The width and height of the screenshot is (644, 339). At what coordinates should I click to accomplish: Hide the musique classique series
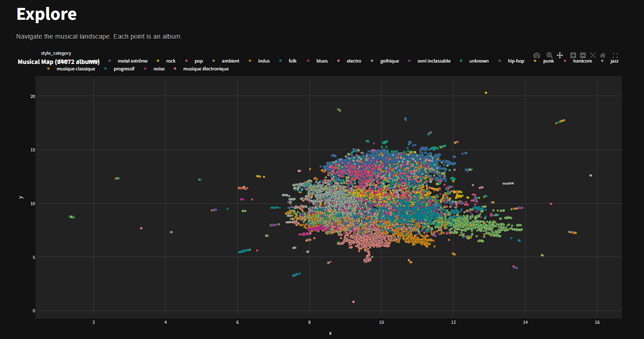[x=75, y=69]
